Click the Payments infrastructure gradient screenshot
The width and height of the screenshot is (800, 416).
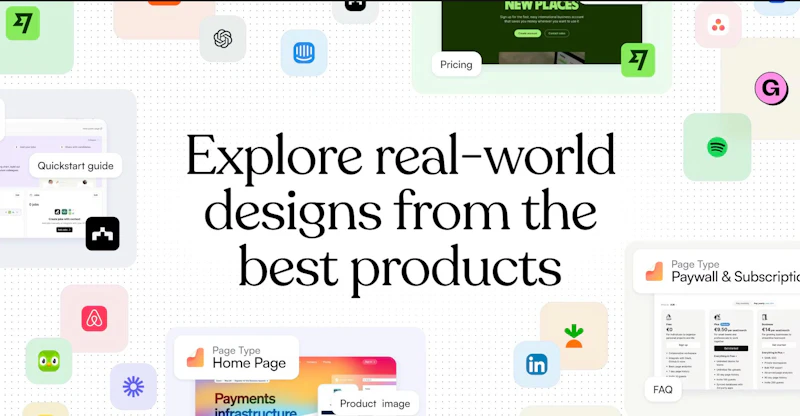tap(295, 386)
